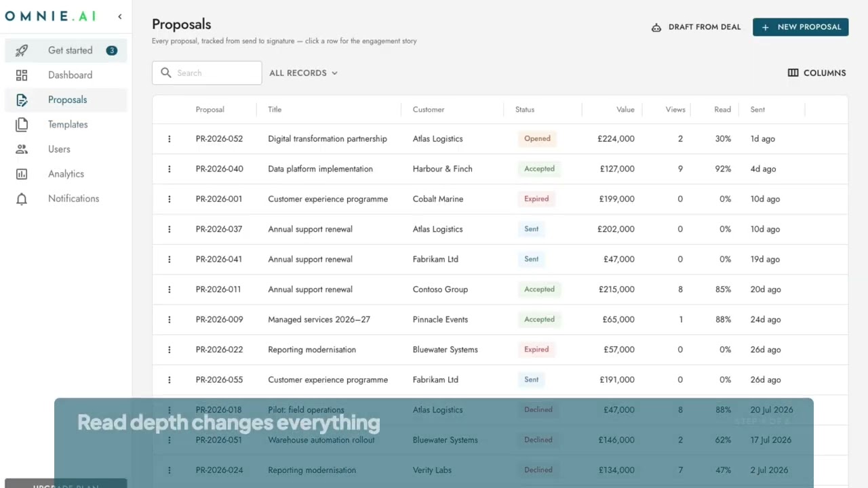Click the columns layout icon
The width and height of the screenshot is (868, 488).
click(793, 73)
